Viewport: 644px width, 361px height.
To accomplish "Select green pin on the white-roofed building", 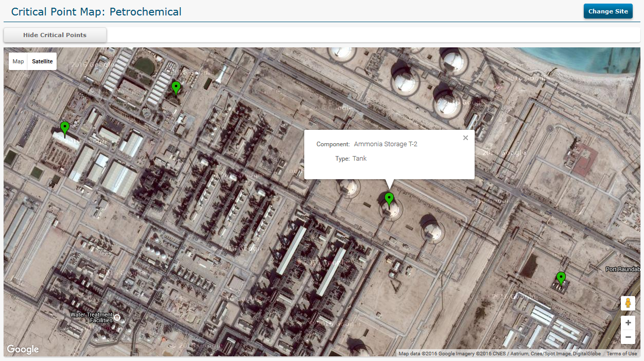I will (x=64, y=129).
